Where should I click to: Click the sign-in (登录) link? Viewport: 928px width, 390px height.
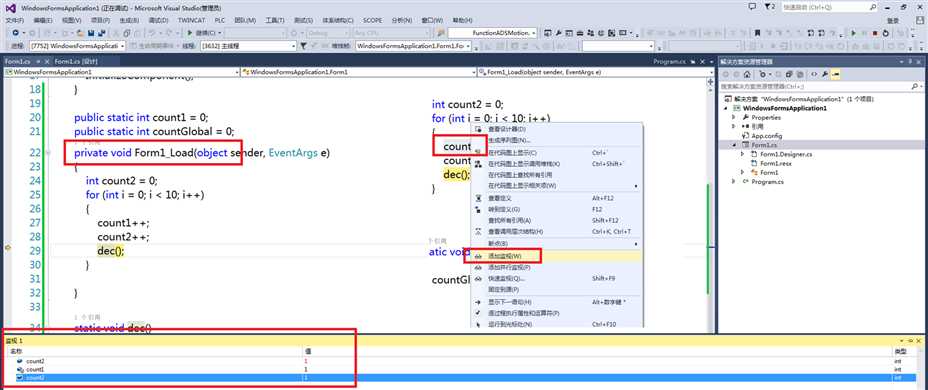pyautogui.click(x=893, y=21)
